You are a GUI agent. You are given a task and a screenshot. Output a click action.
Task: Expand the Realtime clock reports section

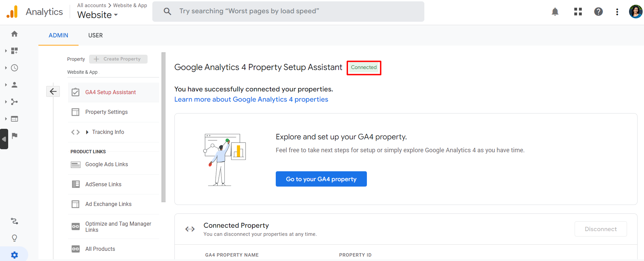pos(14,68)
